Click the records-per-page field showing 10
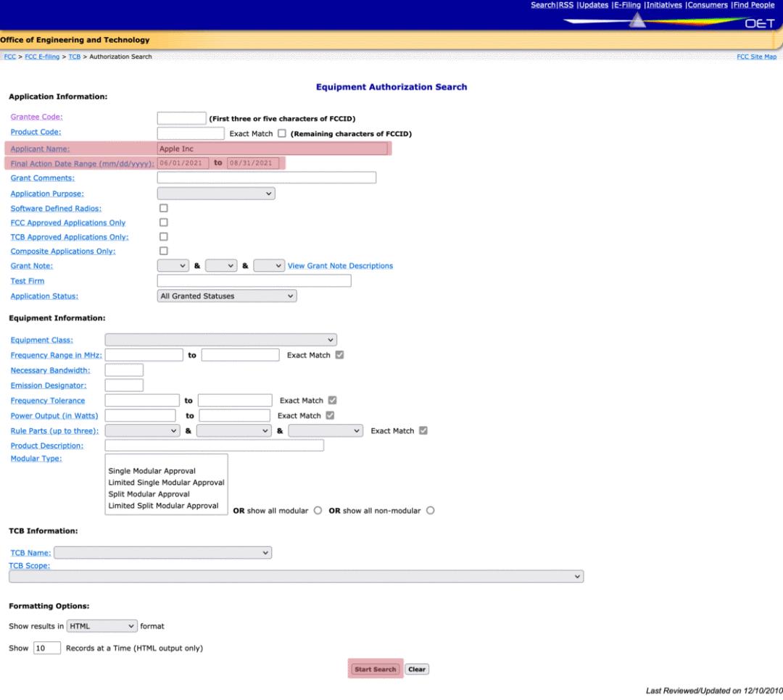The width and height of the screenshot is (783, 700). click(47, 648)
